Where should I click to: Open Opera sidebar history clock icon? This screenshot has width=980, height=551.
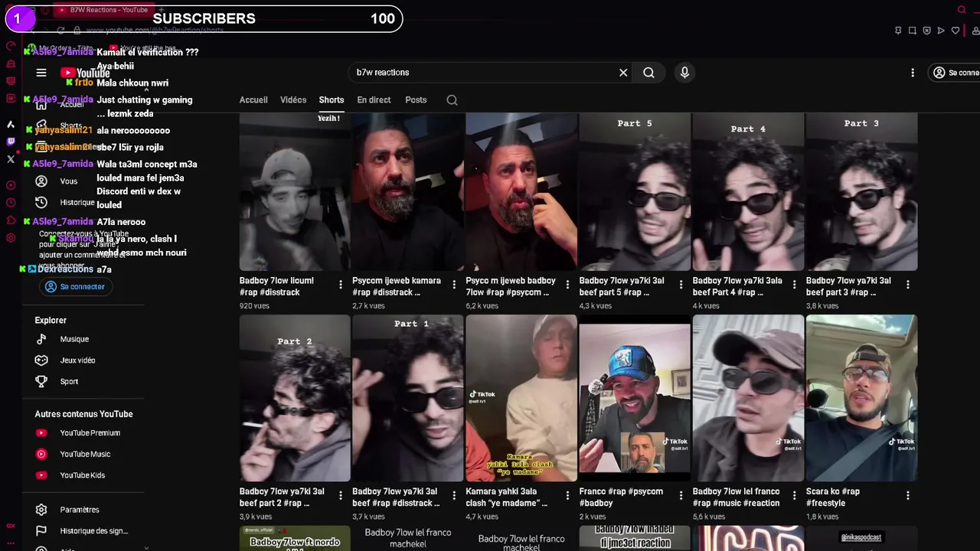tap(11, 203)
